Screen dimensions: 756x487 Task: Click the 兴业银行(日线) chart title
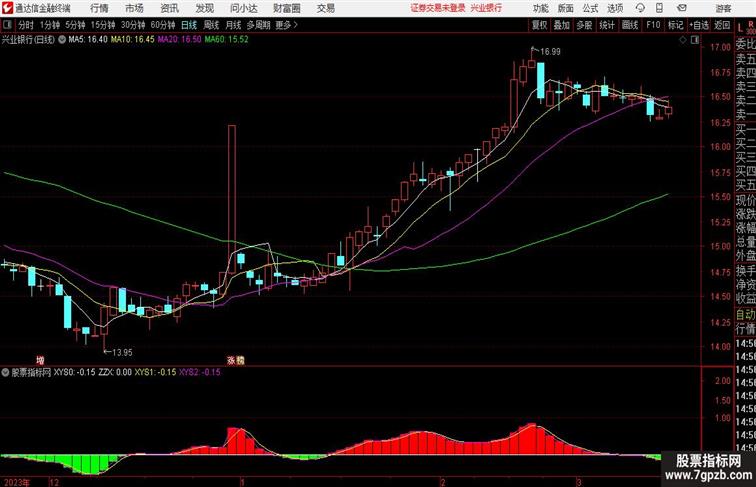[x=28, y=40]
